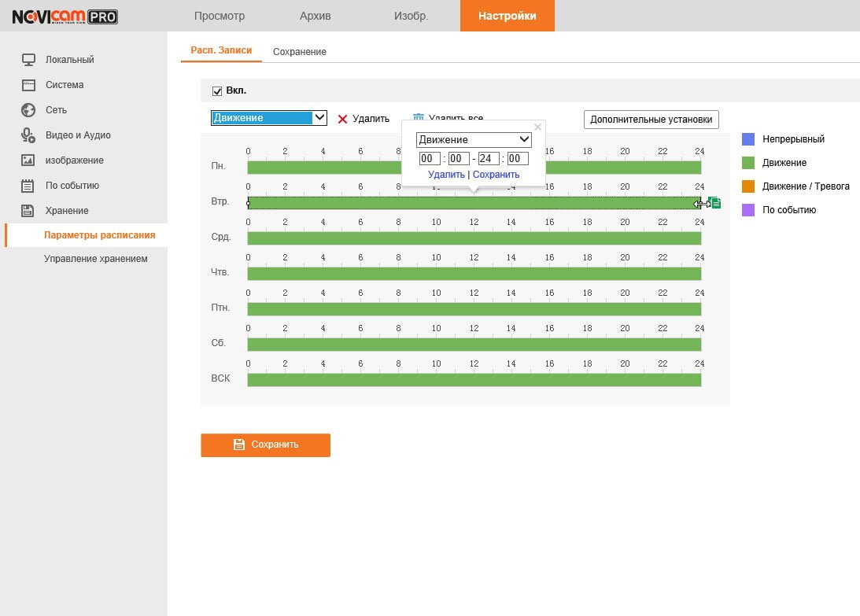Expand the Движение record type dropdown in toolbar
The width and height of the screenshot is (860, 616).
coord(269,118)
